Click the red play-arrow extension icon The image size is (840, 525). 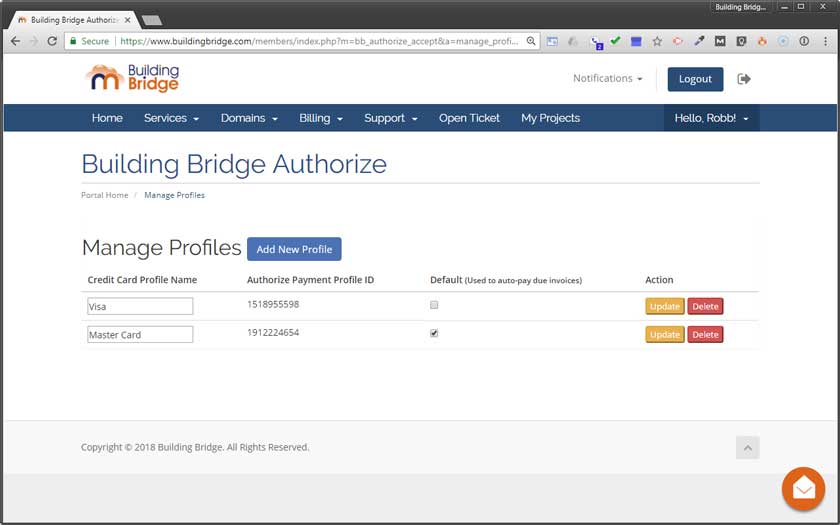pos(678,41)
